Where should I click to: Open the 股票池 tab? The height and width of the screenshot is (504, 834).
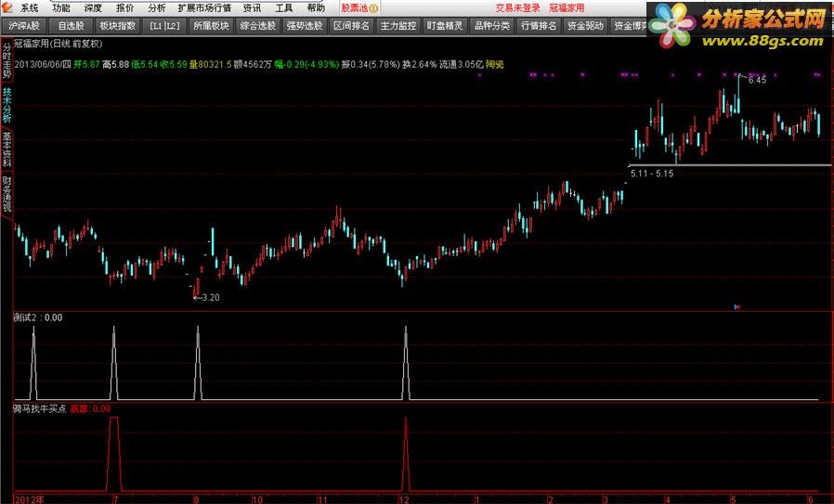[x=359, y=8]
